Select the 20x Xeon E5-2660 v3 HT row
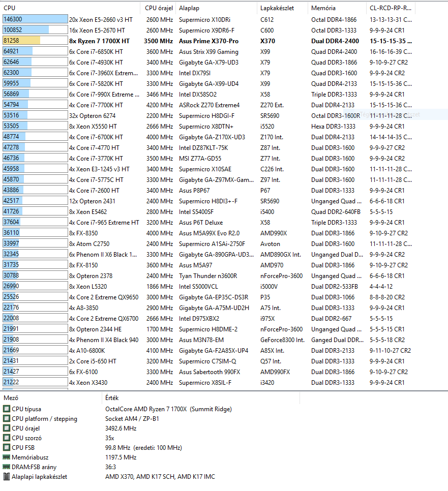This screenshot has width=448, height=491. (x=209, y=20)
